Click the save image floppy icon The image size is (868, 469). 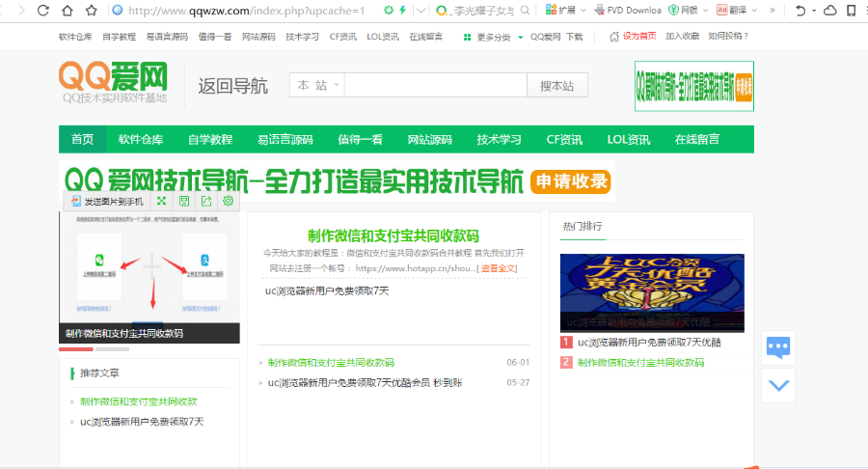coord(184,201)
